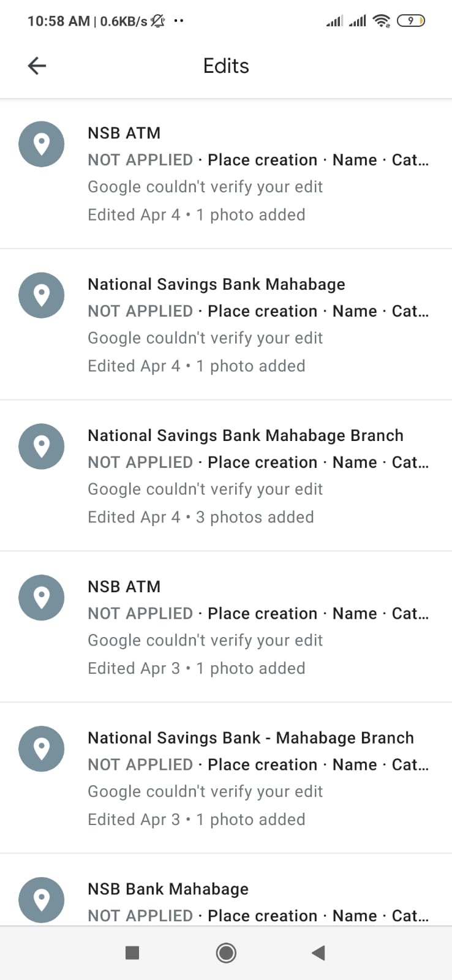
Task: Tap the back arrow in header
Action: coord(37,66)
